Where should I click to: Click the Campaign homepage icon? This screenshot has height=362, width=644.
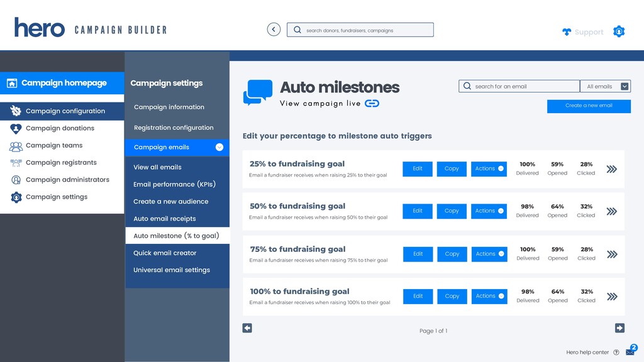[x=12, y=84]
